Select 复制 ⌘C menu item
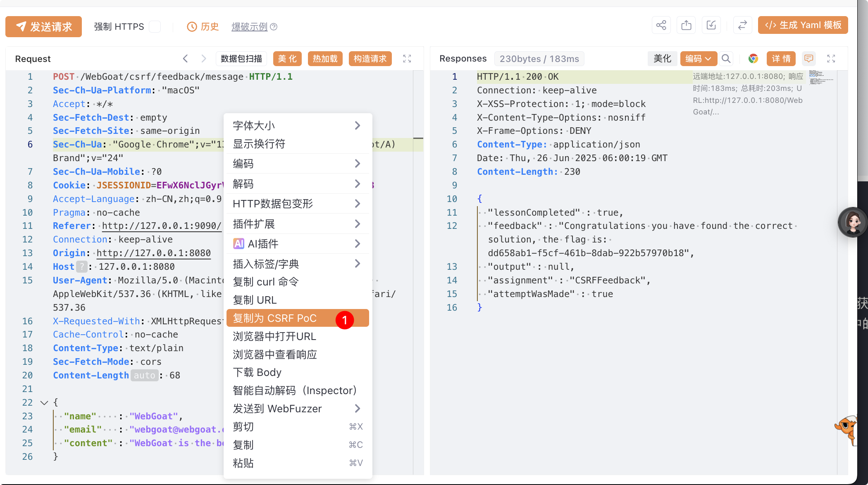 pyautogui.click(x=298, y=445)
